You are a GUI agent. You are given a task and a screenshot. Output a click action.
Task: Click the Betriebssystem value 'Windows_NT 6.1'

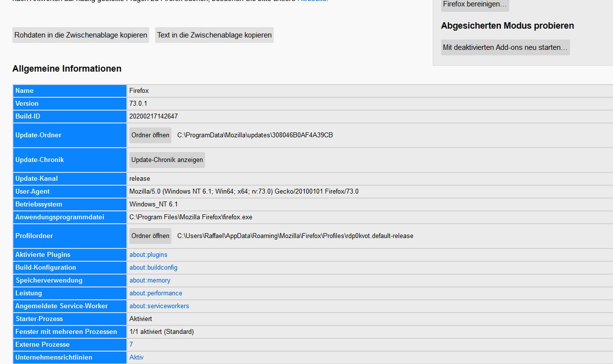154,204
